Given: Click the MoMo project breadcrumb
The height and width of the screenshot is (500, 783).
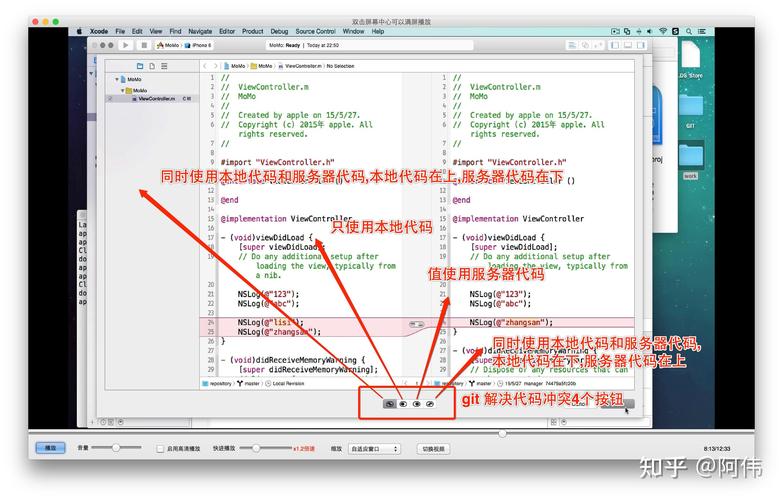Looking at the screenshot, I should [x=235, y=66].
